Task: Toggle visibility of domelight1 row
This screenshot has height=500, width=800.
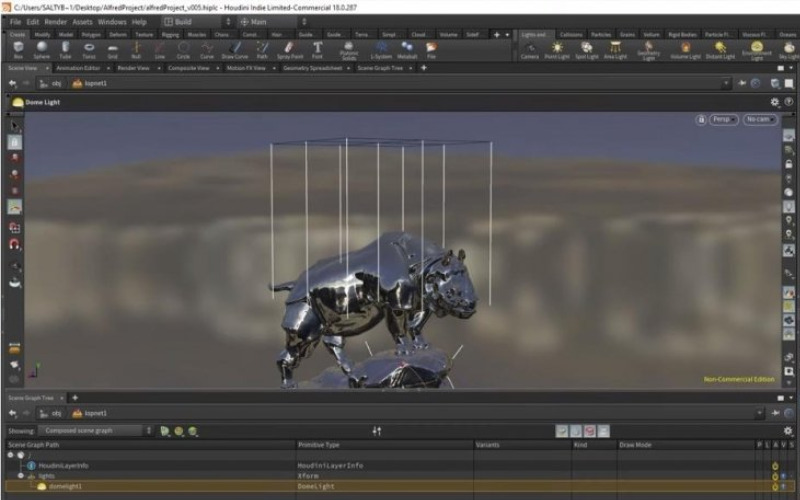Action: tap(783, 486)
